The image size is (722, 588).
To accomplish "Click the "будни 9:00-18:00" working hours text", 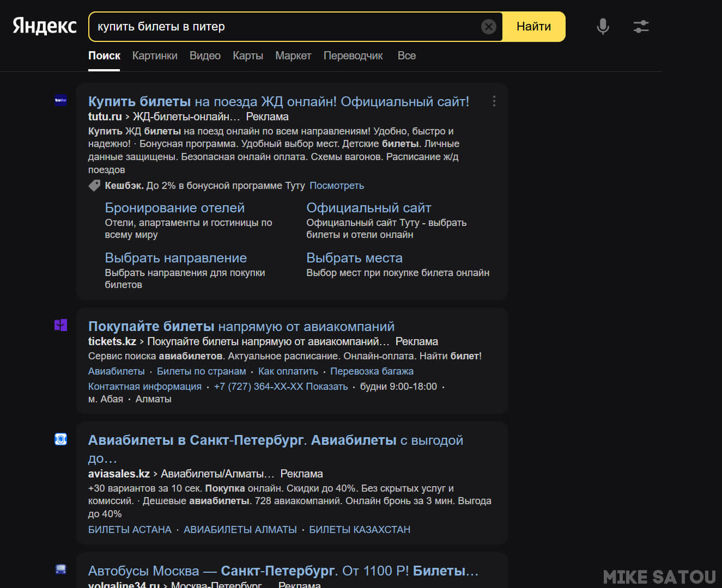I will pyautogui.click(x=398, y=387).
